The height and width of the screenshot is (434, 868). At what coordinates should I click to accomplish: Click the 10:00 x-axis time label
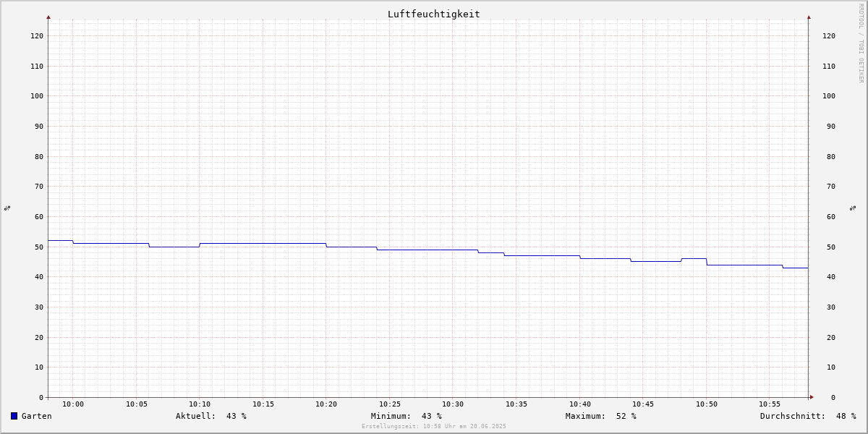coord(73,404)
